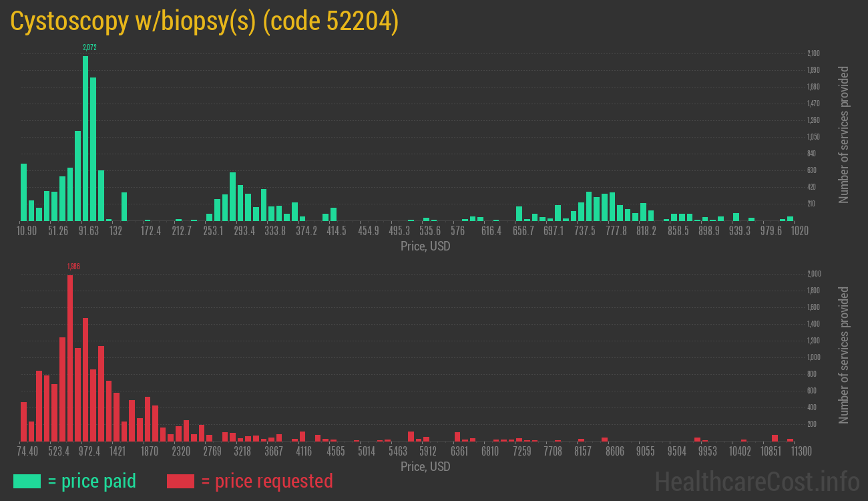
Task: Open the HealthcareCost.info watermark link
Action: (x=756, y=480)
